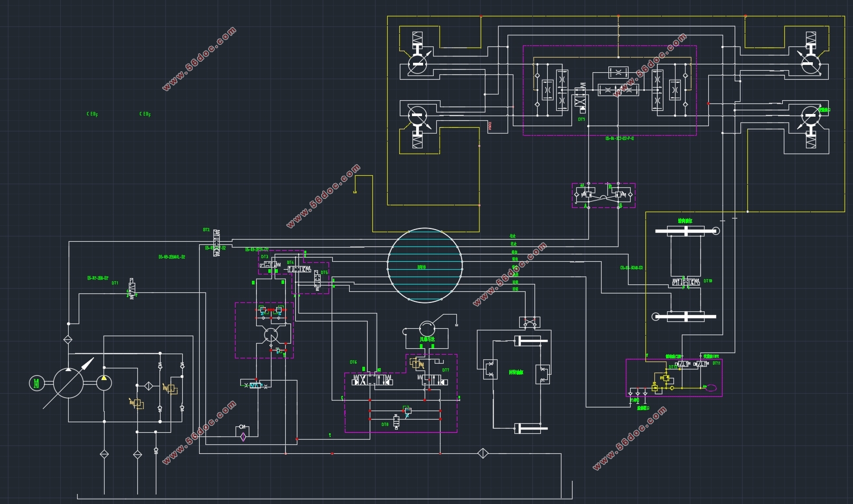Select the upper steering cylinder symbol
Image resolution: width=853 pixels, height=504 pixels.
(x=687, y=231)
